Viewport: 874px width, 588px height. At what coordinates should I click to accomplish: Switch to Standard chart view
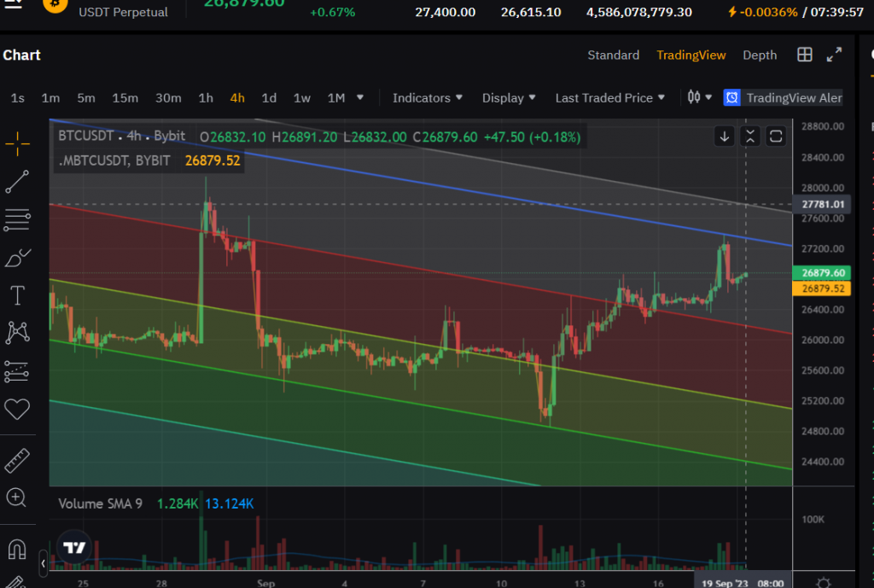613,55
